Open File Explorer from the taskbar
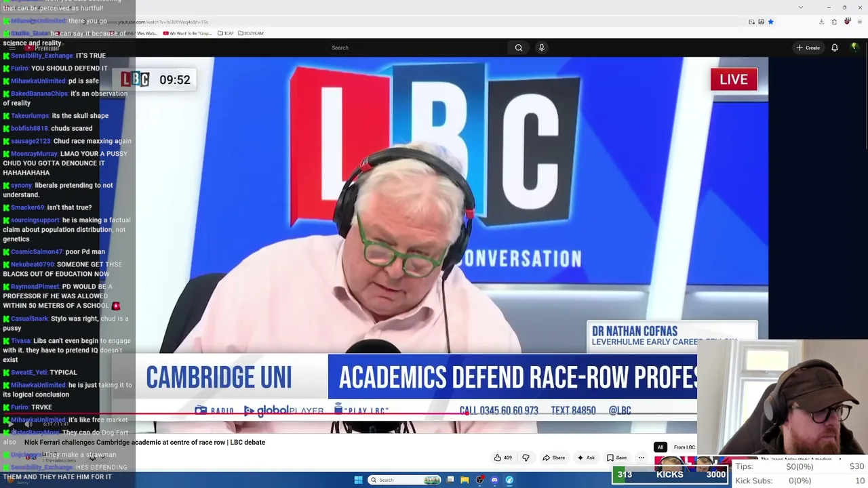Screen dimensions: 868x488 [x=465, y=480]
